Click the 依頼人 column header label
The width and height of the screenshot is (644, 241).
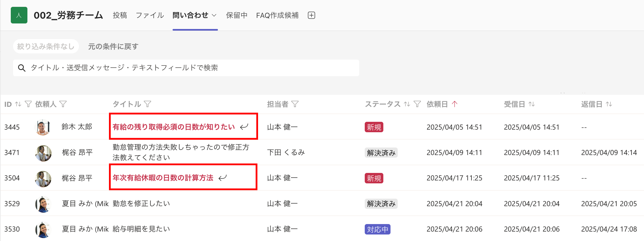coord(46,104)
